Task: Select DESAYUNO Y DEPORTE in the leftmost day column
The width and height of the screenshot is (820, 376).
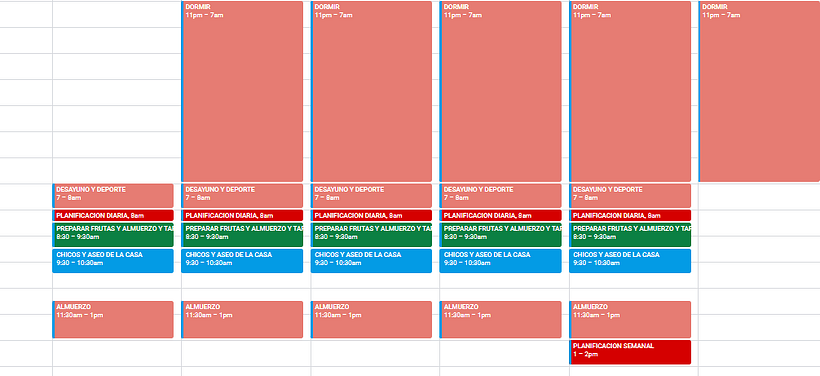Action: pos(113,196)
